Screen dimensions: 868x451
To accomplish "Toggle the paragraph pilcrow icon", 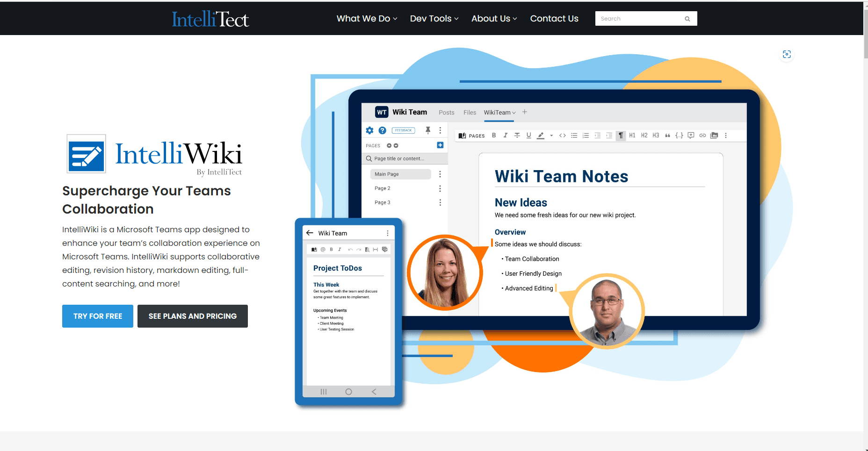I will (x=621, y=136).
